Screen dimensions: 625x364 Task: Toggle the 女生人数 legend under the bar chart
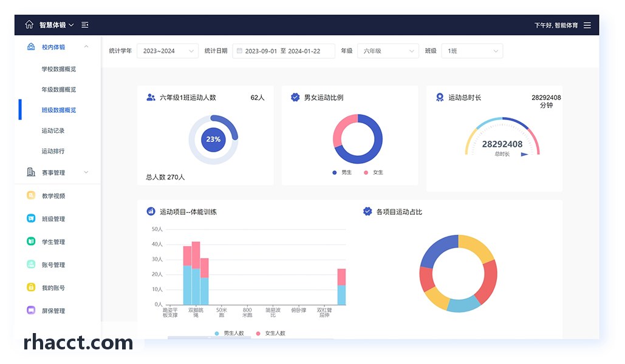pos(271,333)
